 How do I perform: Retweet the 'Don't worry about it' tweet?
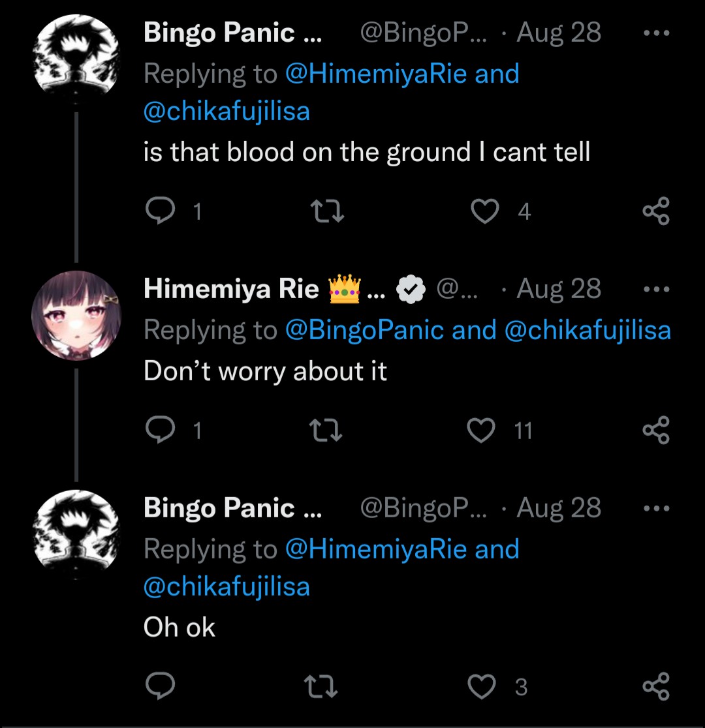coord(324,430)
